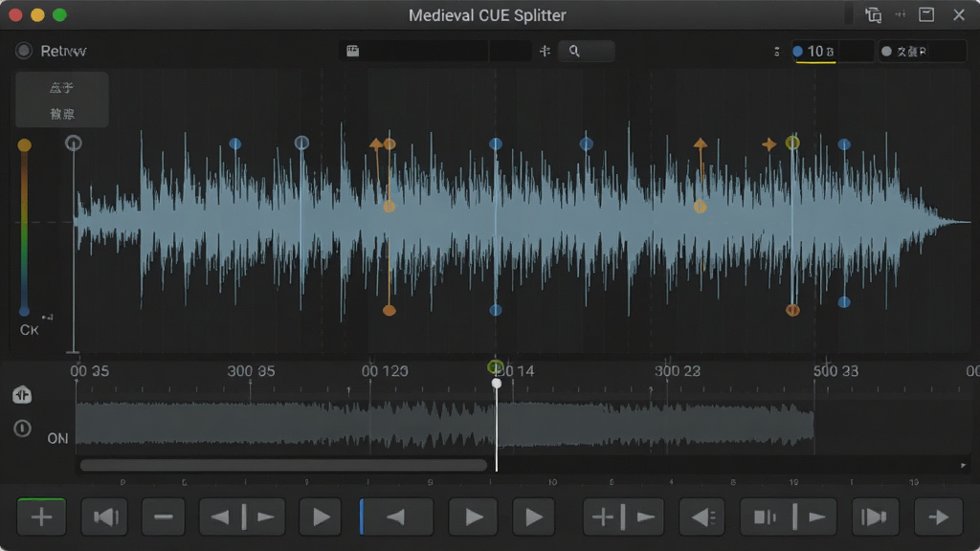This screenshot has width=980, height=551.
Task: Click the yellow-green ring marker at top
Action: coord(792,143)
